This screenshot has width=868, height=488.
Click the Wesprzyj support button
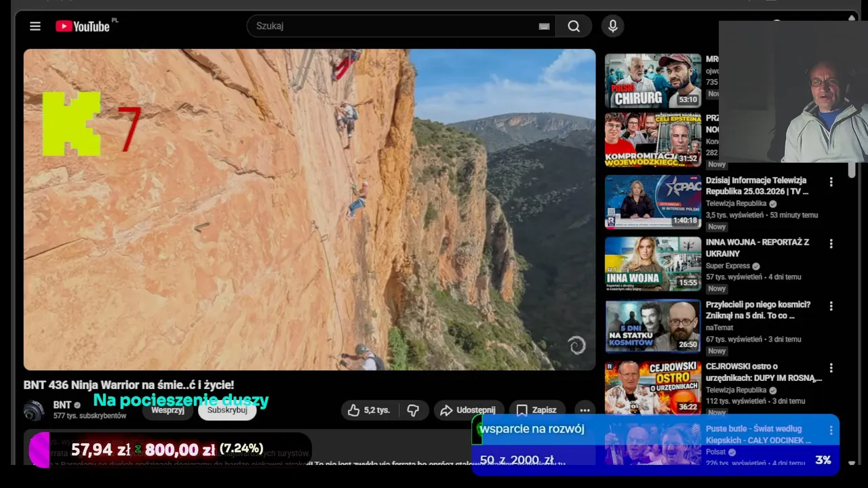point(167,410)
